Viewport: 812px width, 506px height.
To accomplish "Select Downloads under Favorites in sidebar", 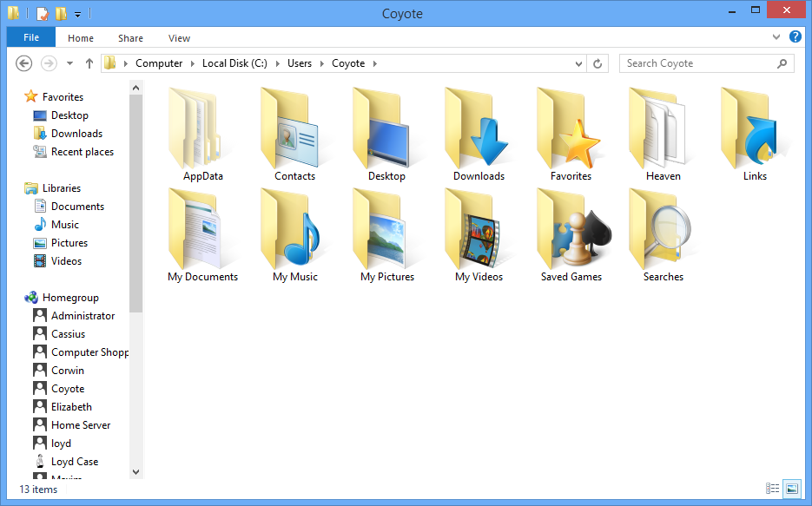I will (x=76, y=134).
